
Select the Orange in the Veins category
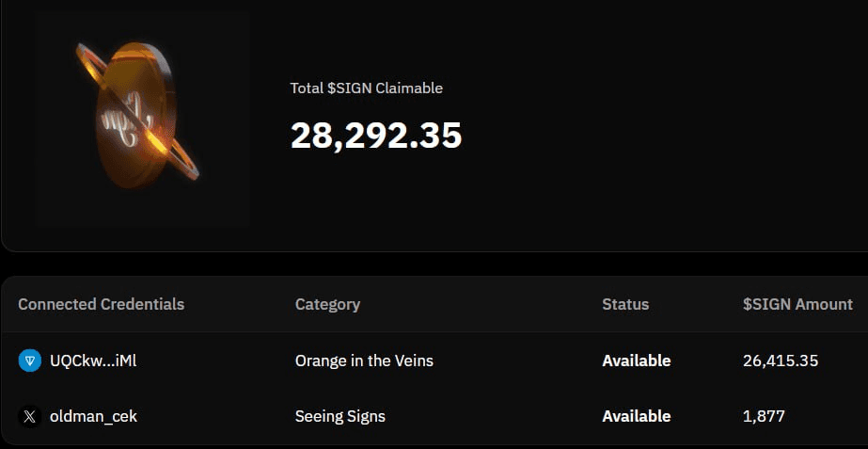(364, 361)
